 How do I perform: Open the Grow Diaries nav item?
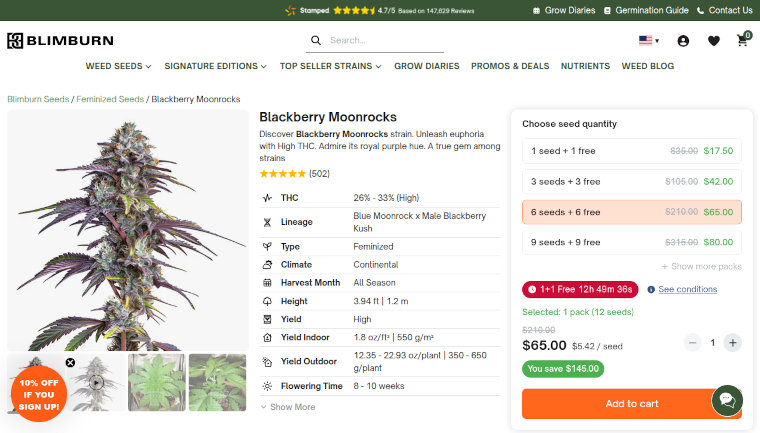(x=427, y=66)
